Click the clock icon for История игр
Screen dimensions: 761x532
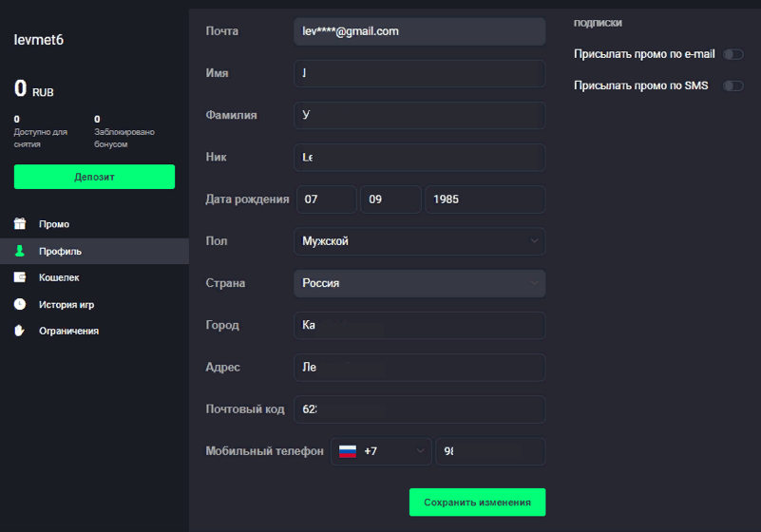click(x=20, y=304)
